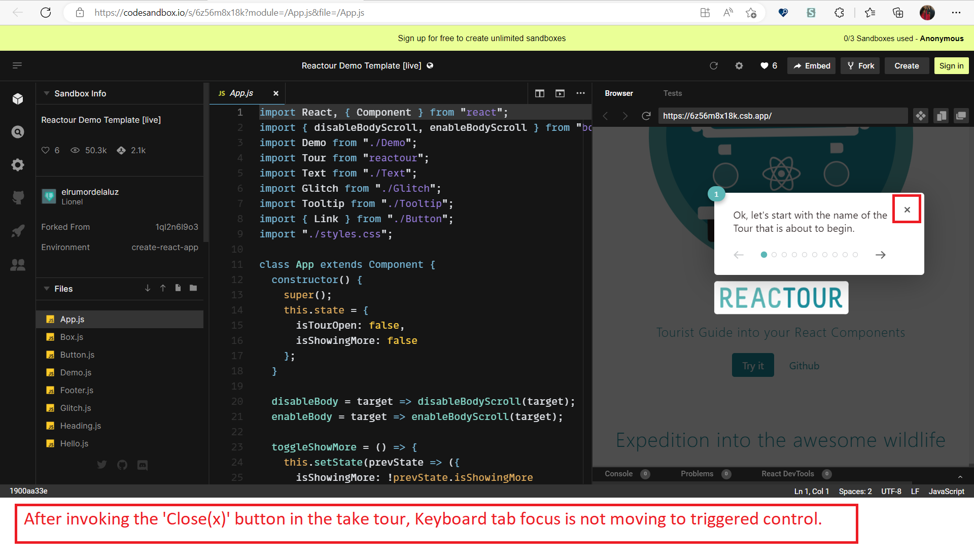Create a new folder in the Files panel
The height and width of the screenshot is (560, 974).
[193, 288]
